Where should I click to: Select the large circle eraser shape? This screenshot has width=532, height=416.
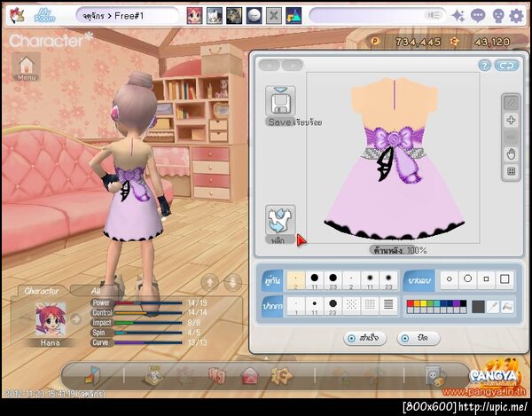467,279
